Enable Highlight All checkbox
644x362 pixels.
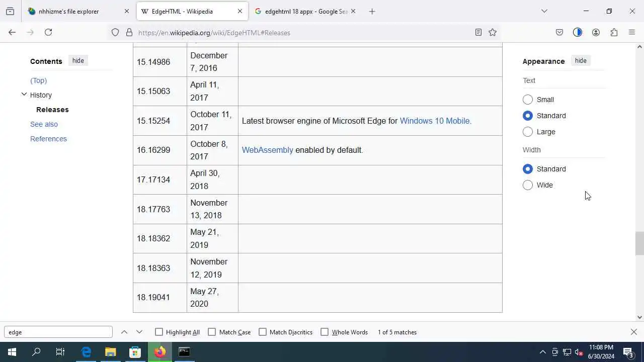click(159, 332)
